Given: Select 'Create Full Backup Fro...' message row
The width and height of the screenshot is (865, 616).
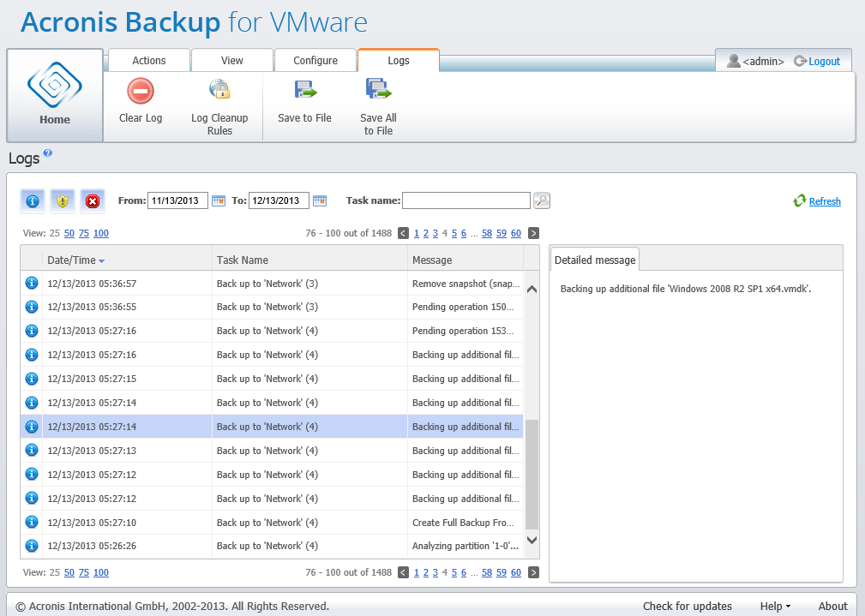Looking at the screenshot, I should [x=272, y=522].
